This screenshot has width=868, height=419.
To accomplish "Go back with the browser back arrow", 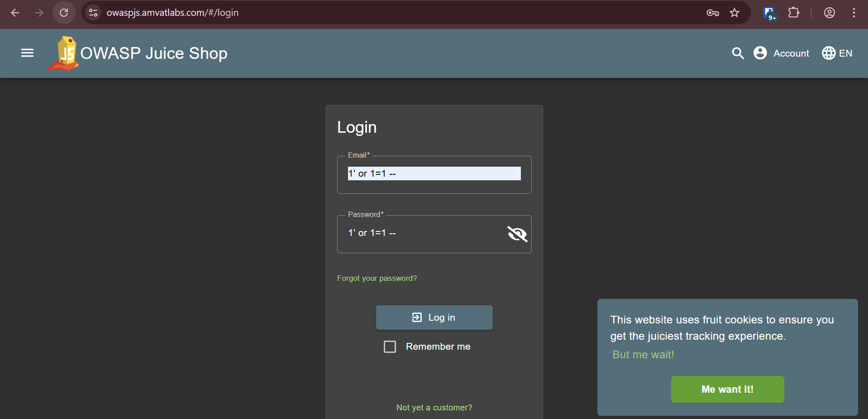I will click(x=15, y=13).
